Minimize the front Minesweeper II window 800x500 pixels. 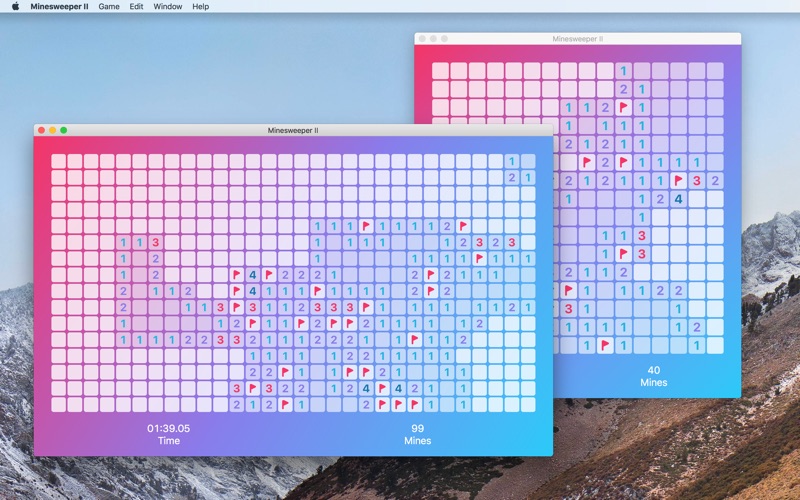[x=53, y=130]
